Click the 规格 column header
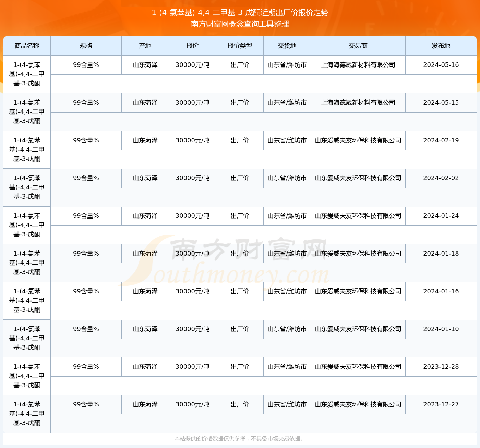The width and height of the screenshot is (480, 448). pyautogui.click(x=86, y=46)
